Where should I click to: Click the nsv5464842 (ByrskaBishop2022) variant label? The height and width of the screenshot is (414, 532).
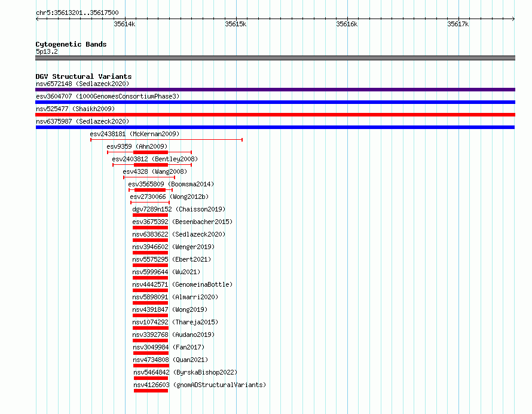(x=185, y=372)
